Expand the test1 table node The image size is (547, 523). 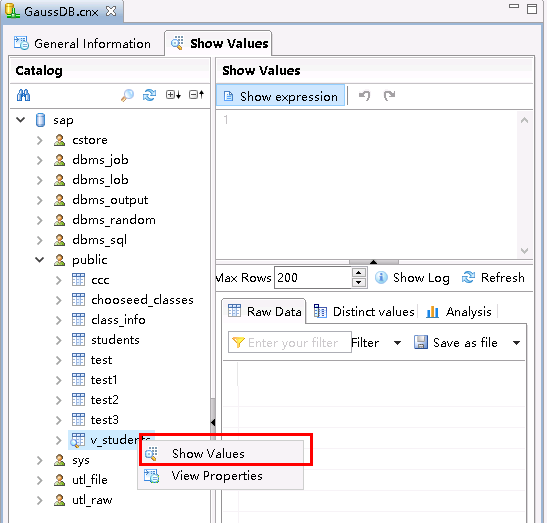(x=59, y=380)
